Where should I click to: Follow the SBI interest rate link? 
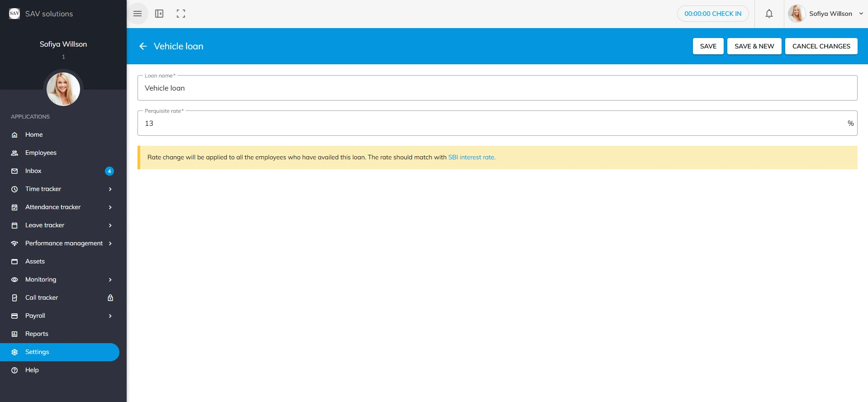click(x=471, y=158)
